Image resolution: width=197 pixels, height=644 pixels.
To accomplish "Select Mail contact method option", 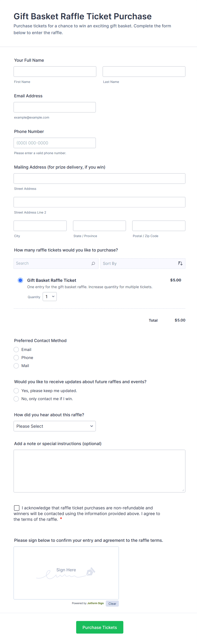I will tap(16, 366).
